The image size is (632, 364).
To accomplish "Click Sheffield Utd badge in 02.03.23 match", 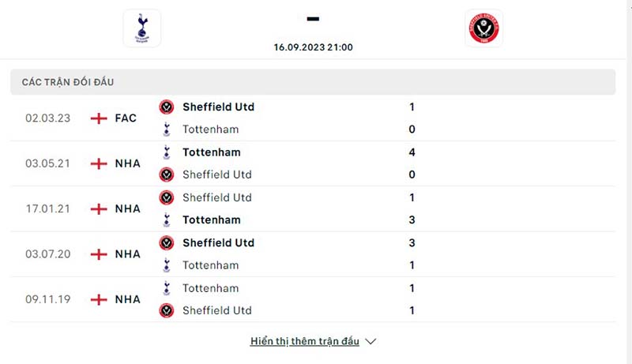I will point(167,107).
